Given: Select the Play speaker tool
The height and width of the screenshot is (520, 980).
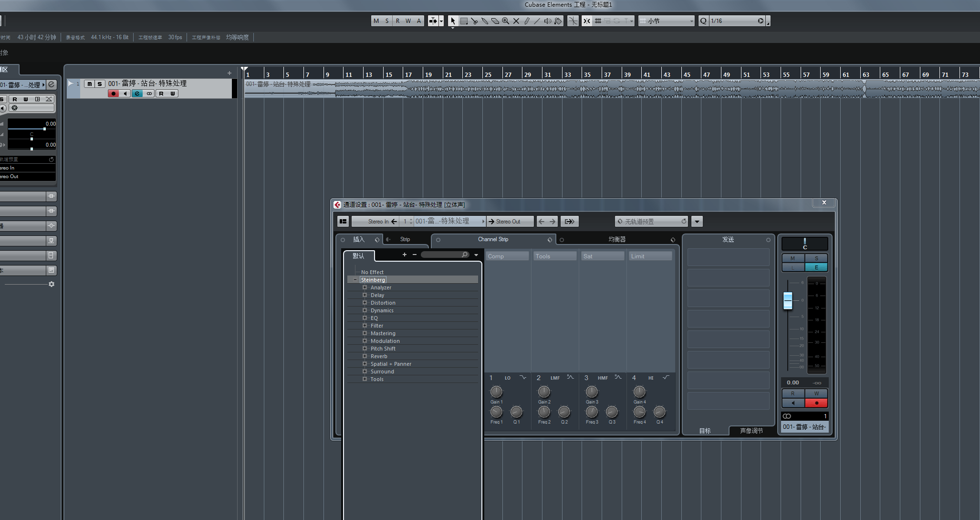Looking at the screenshot, I should point(548,21).
